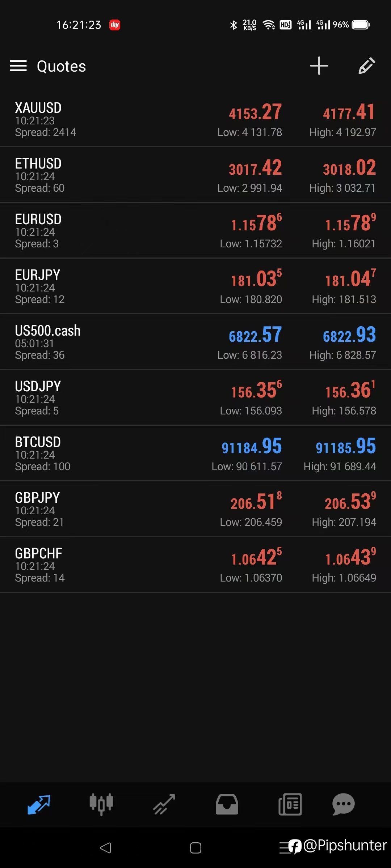
Task: Open the Trade tab arrow icon
Action: (164, 805)
